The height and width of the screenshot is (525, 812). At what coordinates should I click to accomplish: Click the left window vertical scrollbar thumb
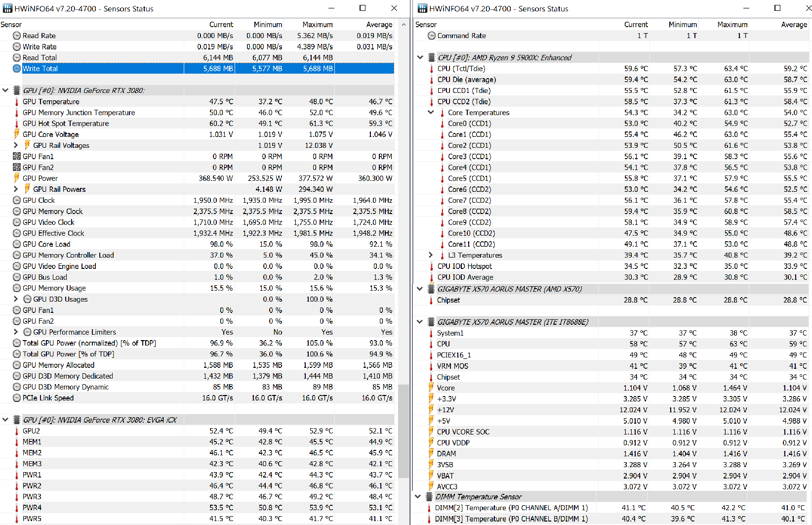[404, 431]
